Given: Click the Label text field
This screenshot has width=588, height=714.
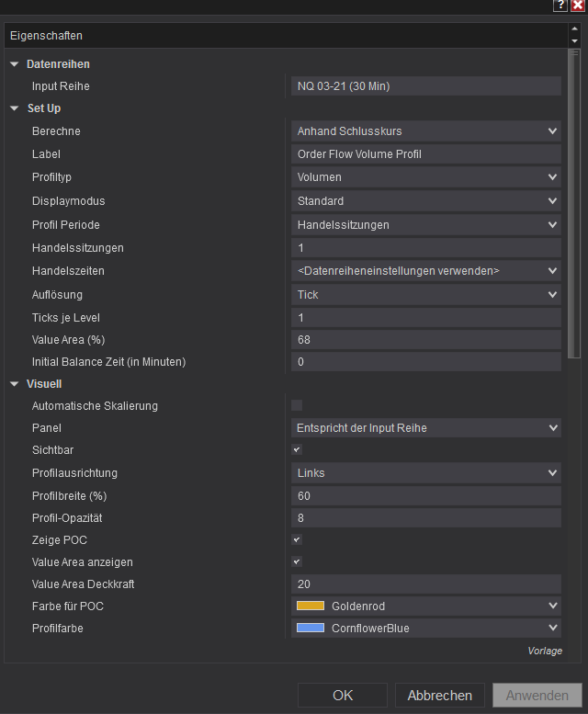Looking at the screenshot, I should pyautogui.click(x=426, y=154).
